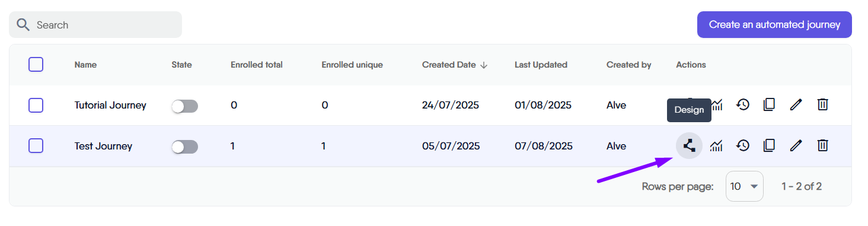Edit Tutorial Journey with pencil icon
The image size is (868, 226).
(796, 105)
